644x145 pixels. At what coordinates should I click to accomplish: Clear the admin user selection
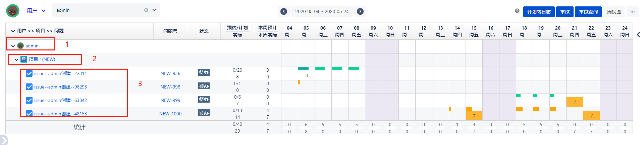(146, 10)
